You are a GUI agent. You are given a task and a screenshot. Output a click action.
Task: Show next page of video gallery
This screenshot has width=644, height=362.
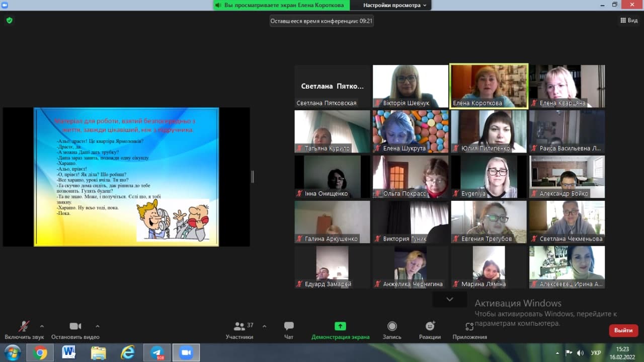pyautogui.click(x=450, y=299)
